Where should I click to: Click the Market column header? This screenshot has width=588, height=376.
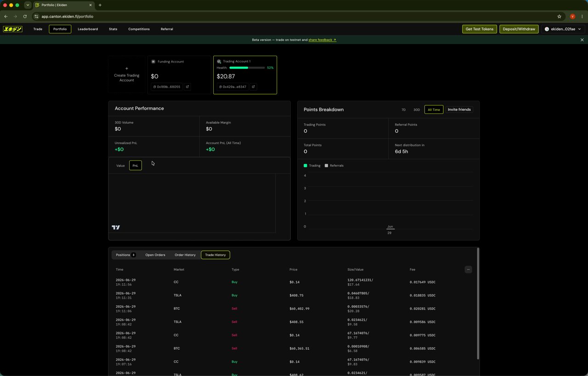click(x=179, y=270)
